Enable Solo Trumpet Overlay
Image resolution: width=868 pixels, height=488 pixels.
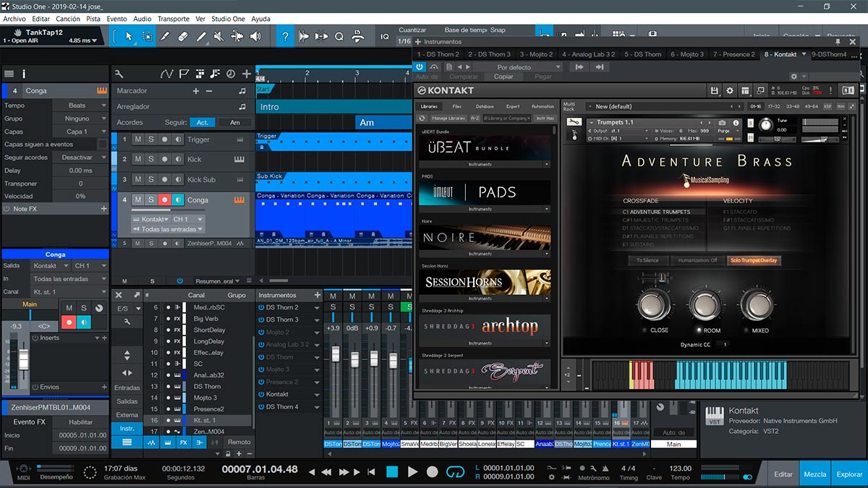754,260
